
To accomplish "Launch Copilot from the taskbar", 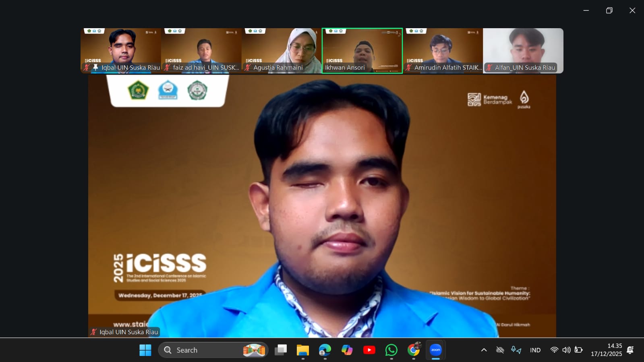I will coord(347,350).
